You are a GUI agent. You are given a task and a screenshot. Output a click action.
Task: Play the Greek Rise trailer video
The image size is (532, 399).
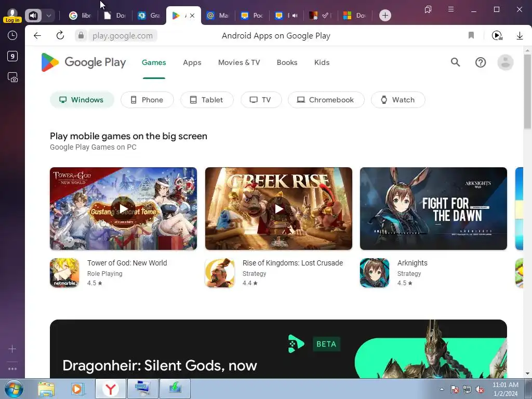pos(278,209)
